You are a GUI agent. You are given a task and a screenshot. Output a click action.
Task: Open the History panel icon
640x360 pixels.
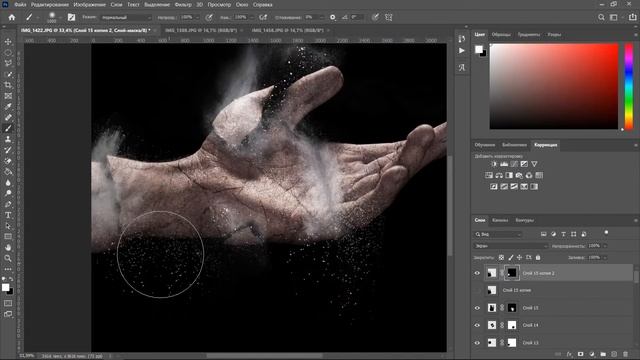pos(462,38)
